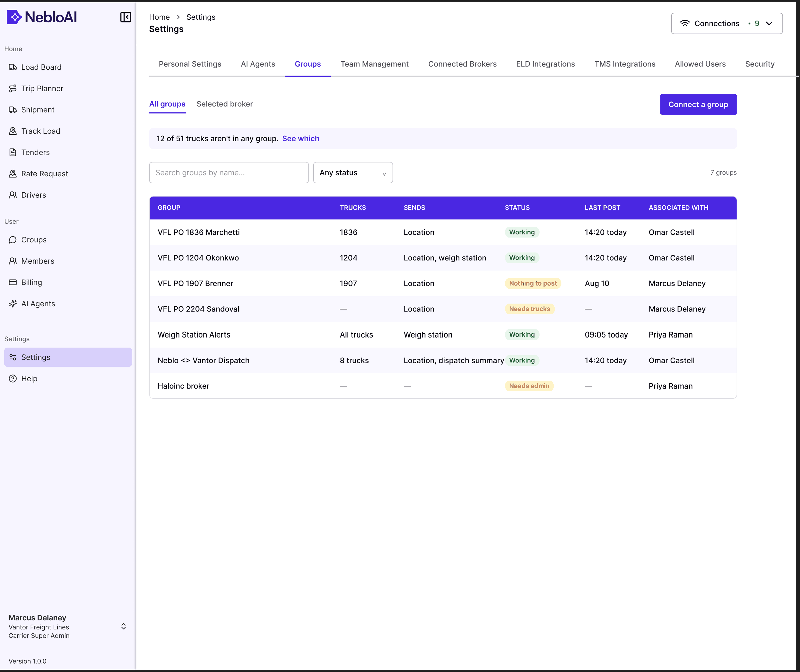This screenshot has width=800, height=672.
Task: Open the TMS Integrations tab
Action: 625,64
